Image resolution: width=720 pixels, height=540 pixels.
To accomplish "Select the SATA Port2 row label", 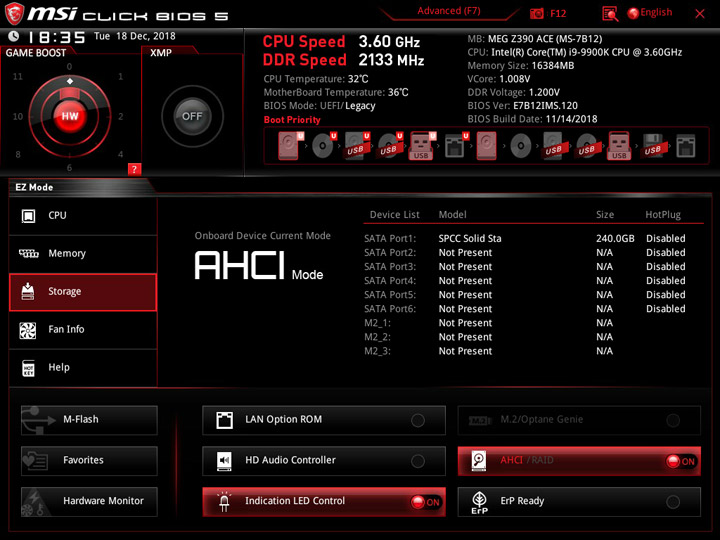I will [390, 253].
